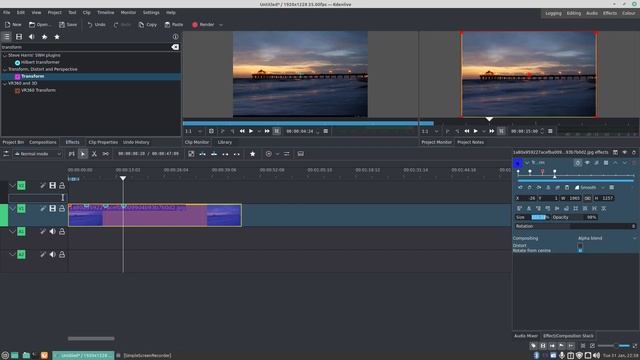Toggle the clip monitor edit mode button
Image resolution: width=640 pixels, height=360 pixels.
click(x=277, y=131)
